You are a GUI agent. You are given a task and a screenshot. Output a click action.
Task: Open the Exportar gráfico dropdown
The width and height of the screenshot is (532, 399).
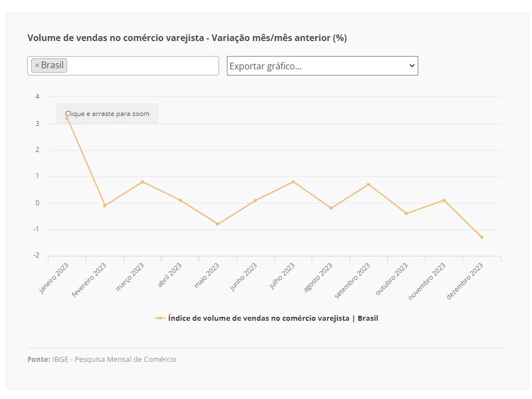[x=322, y=66]
